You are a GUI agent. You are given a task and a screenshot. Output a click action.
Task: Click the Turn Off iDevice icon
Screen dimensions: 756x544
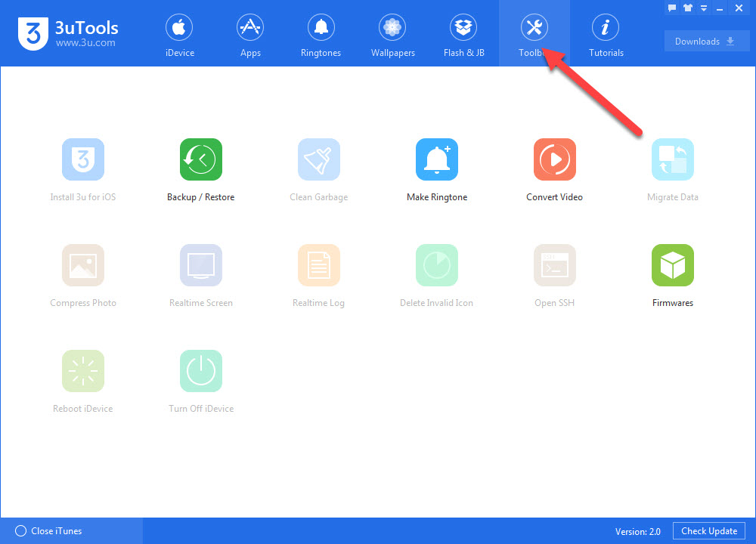(200, 371)
